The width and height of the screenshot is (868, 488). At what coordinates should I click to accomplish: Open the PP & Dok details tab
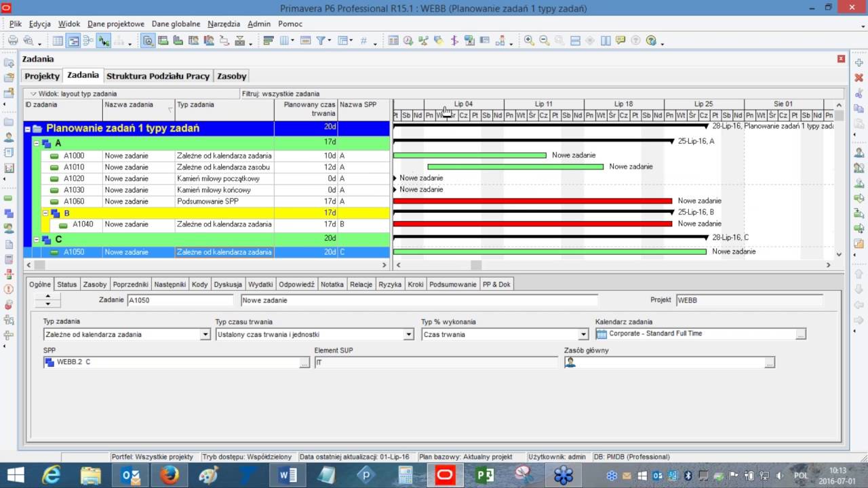coord(496,284)
